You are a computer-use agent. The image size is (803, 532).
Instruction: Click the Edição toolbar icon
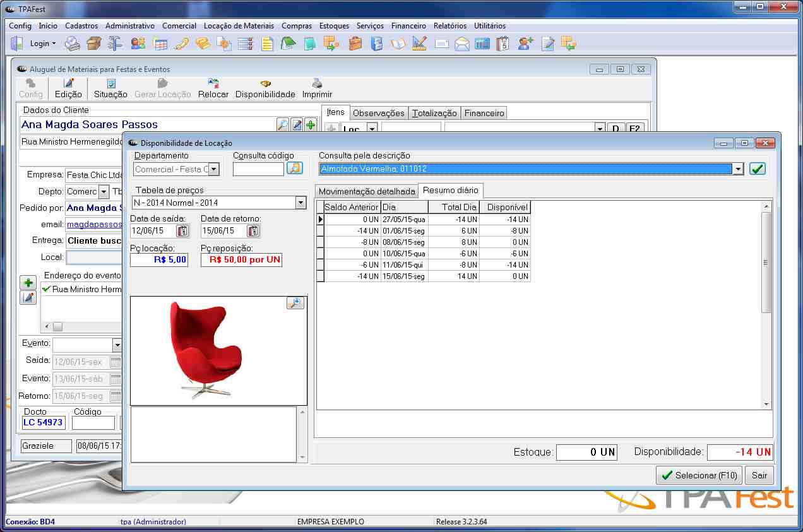[68, 84]
